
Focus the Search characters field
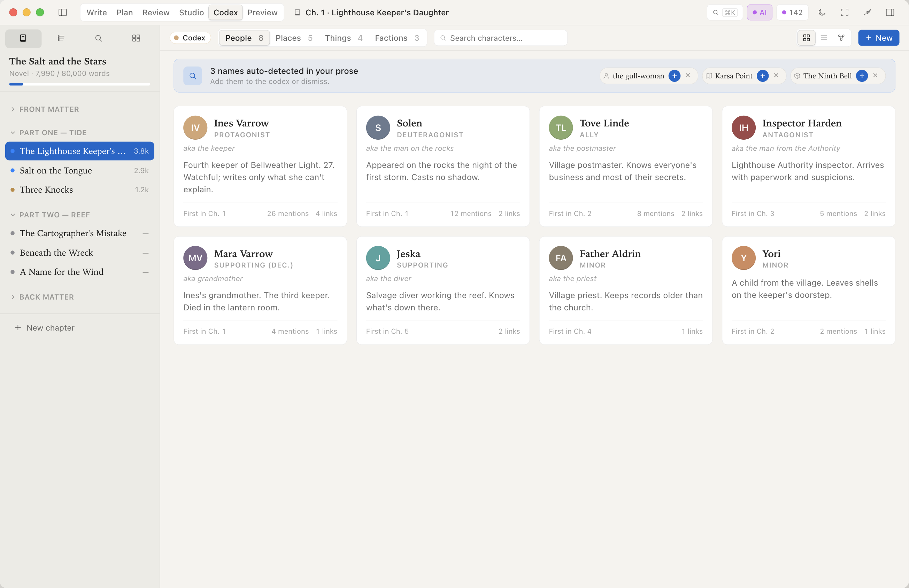(x=501, y=38)
